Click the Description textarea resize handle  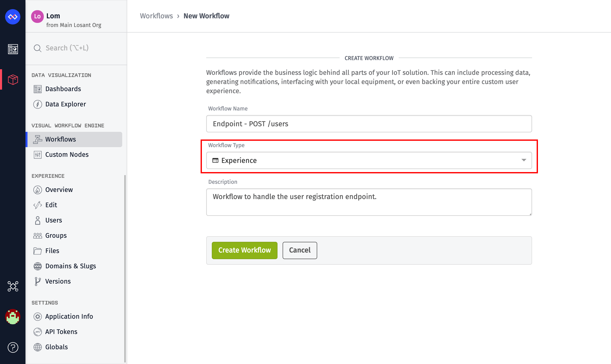(530, 214)
